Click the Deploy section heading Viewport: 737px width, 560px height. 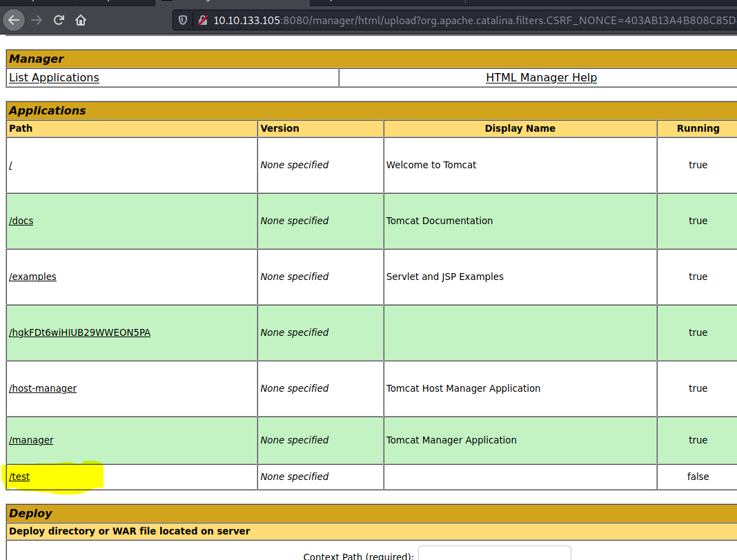point(30,514)
